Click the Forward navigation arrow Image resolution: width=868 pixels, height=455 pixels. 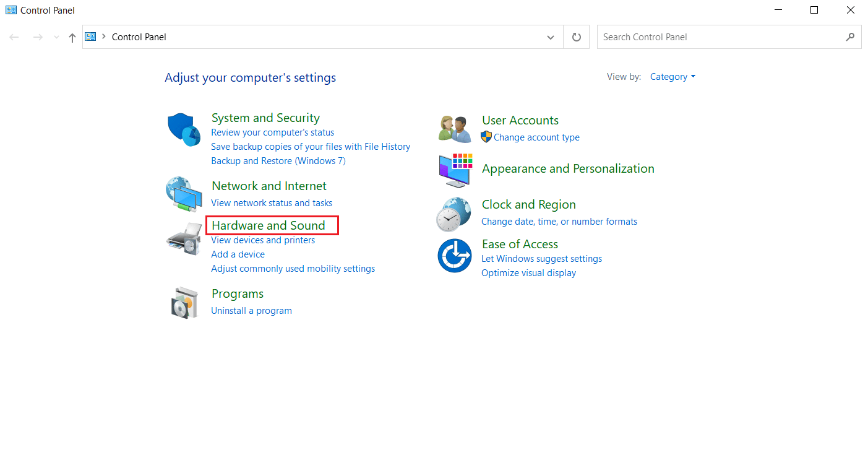(38, 37)
